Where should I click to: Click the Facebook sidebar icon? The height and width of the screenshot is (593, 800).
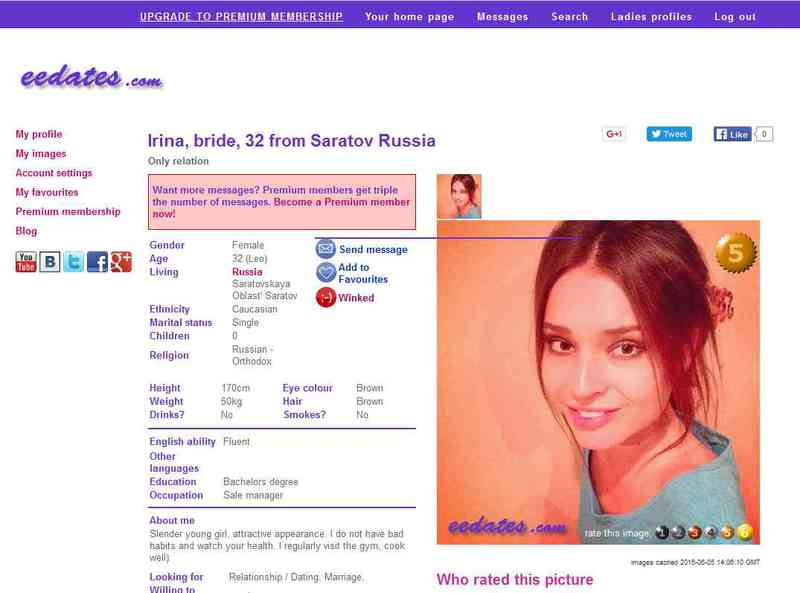pos(97,262)
